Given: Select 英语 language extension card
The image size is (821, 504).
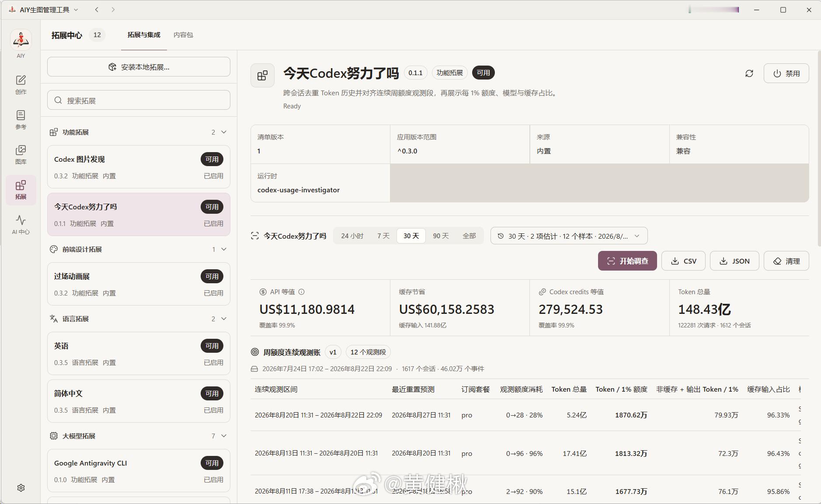Looking at the screenshot, I should (x=139, y=354).
